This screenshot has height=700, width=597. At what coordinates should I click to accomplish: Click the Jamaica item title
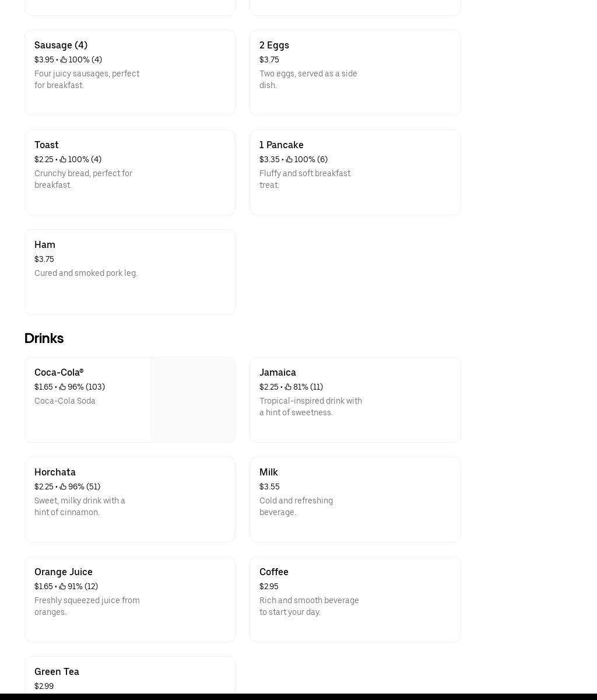[278, 372]
